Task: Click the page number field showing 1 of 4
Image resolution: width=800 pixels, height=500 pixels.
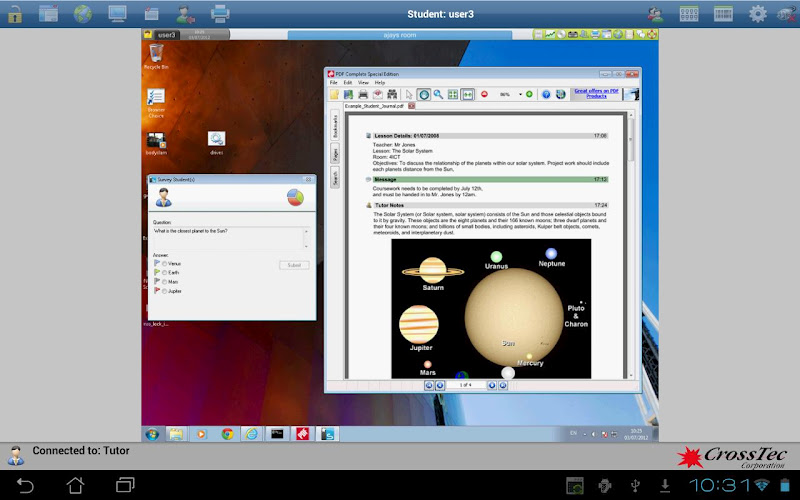Action: pyautogui.click(x=464, y=384)
